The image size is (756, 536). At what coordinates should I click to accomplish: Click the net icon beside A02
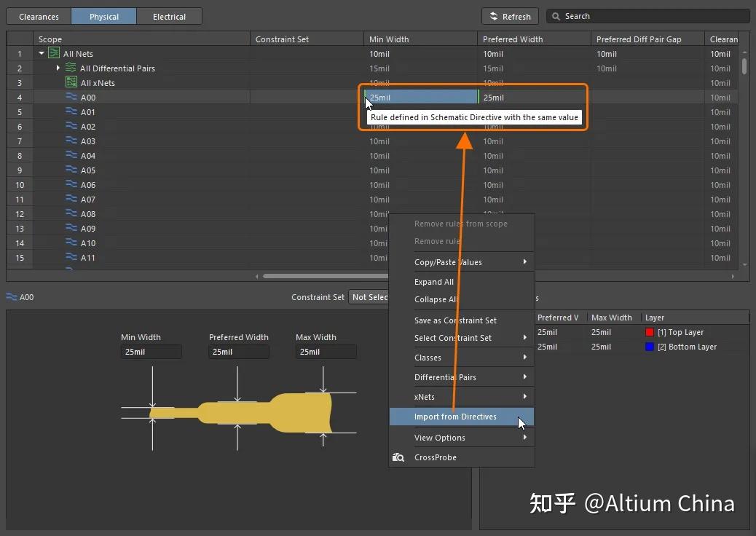[71, 126]
